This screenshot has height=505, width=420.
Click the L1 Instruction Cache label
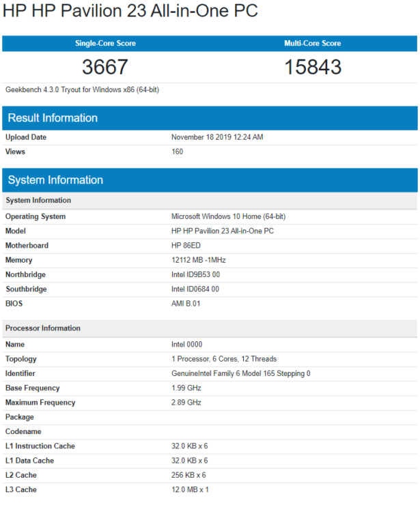click(x=40, y=446)
